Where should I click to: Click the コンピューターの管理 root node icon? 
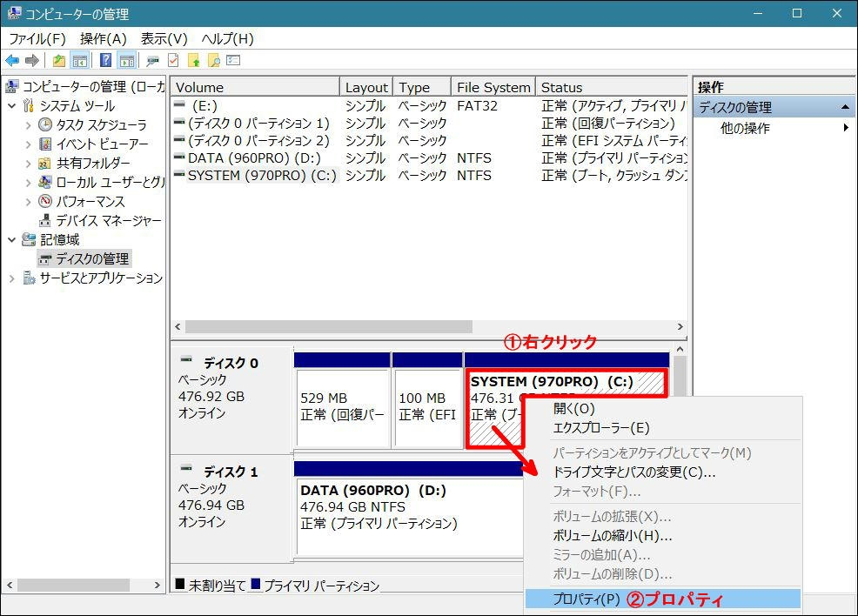pyautogui.click(x=11, y=86)
